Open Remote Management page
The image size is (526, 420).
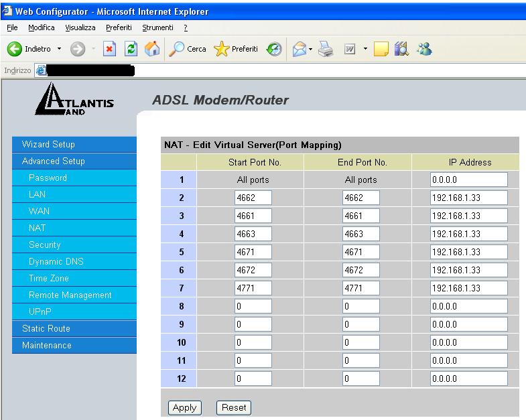coord(74,295)
